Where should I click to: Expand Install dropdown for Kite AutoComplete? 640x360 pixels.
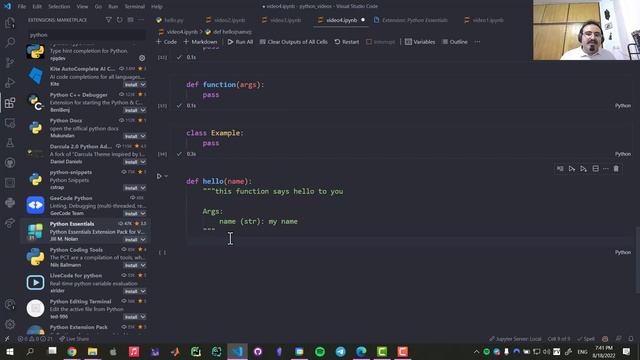(x=143, y=84)
